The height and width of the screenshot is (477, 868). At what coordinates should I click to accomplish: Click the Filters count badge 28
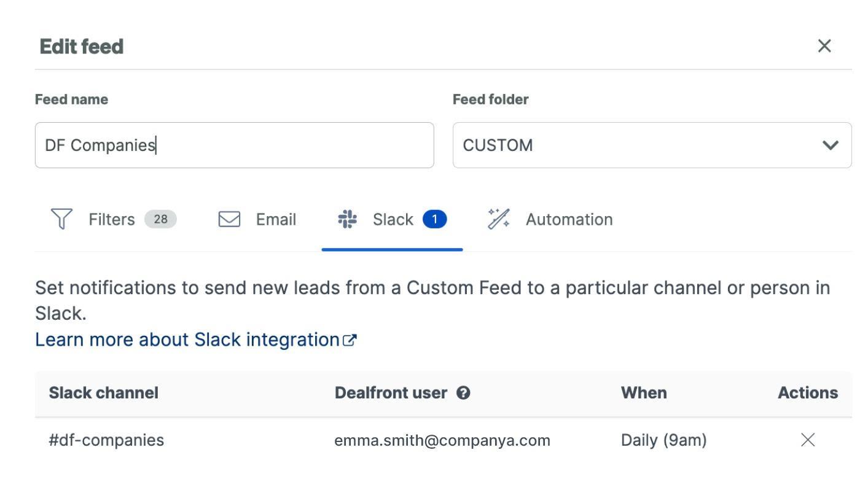coord(160,219)
